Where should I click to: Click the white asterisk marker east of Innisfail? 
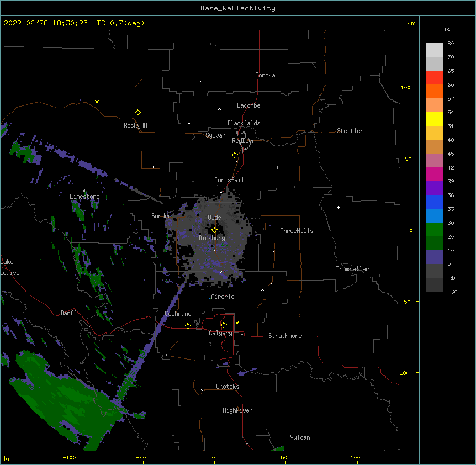(277, 167)
